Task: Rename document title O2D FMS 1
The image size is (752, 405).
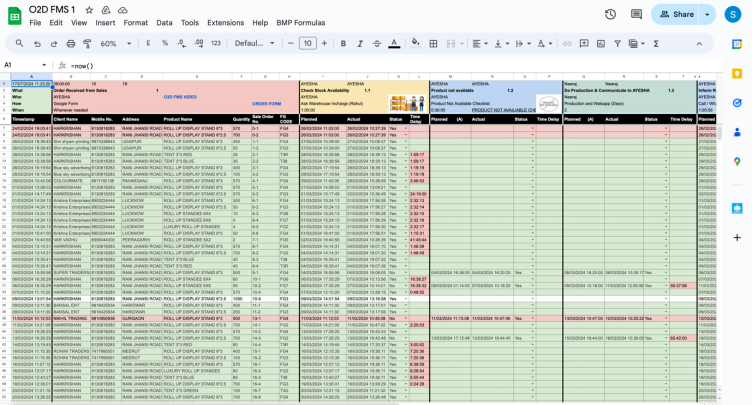Action: pyautogui.click(x=52, y=10)
